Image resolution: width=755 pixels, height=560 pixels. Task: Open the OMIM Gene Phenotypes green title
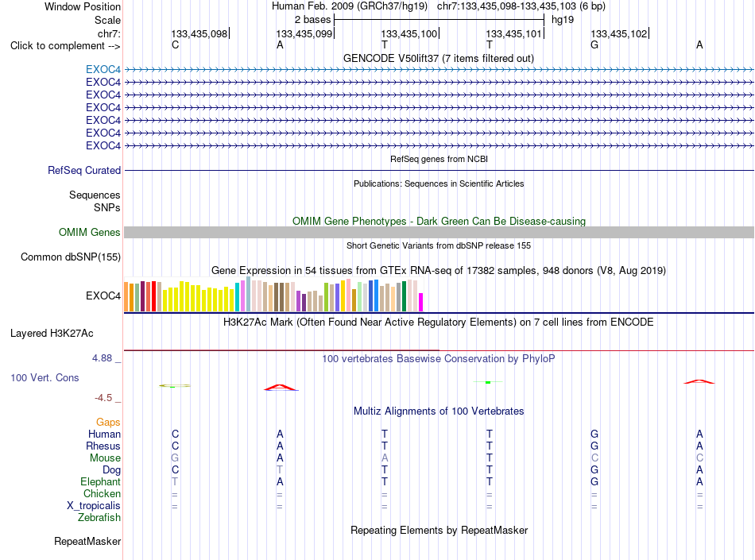pos(439,221)
